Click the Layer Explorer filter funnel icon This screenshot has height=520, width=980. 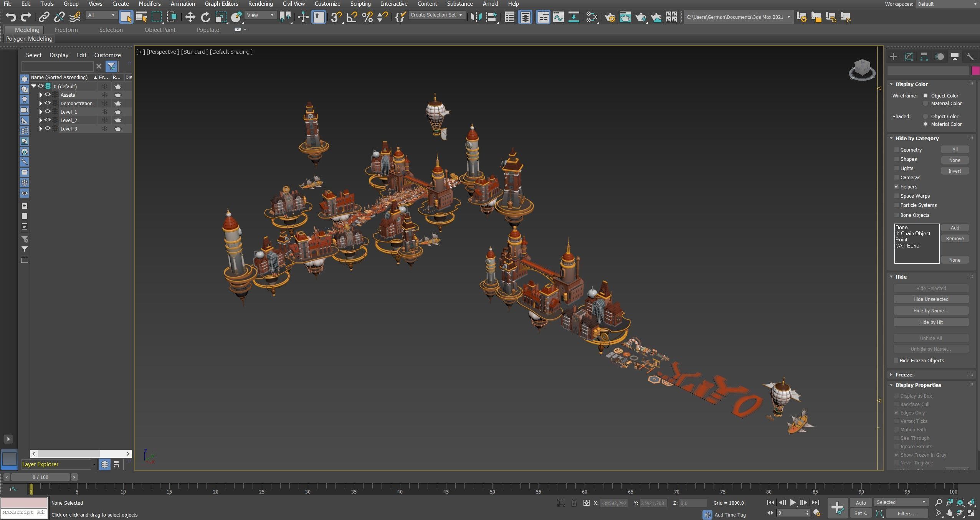coord(111,66)
